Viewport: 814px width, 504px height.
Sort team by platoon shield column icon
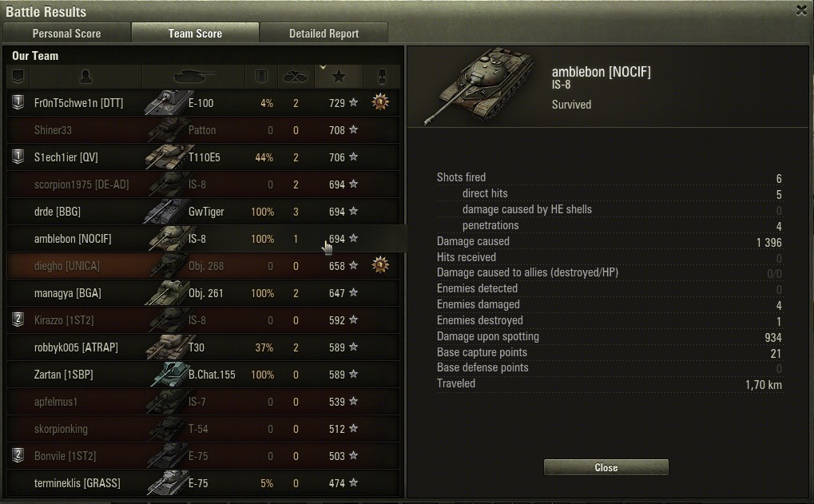(x=18, y=77)
